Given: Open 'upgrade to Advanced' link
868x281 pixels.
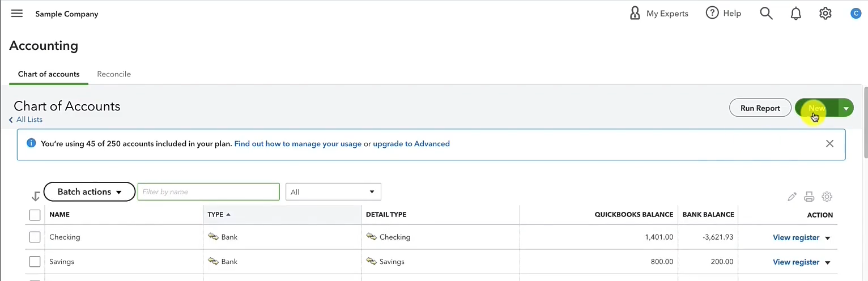Looking at the screenshot, I should (411, 144).
